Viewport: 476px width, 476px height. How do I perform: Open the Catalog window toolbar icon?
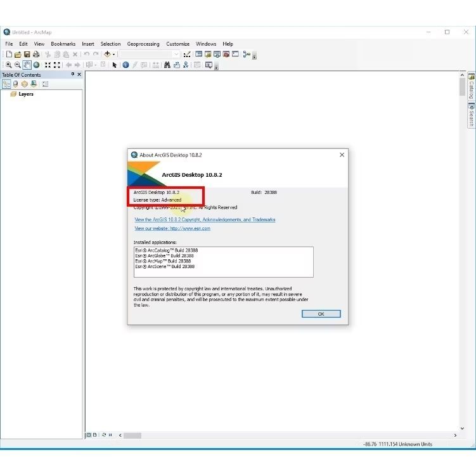click(x=208, y=55)
